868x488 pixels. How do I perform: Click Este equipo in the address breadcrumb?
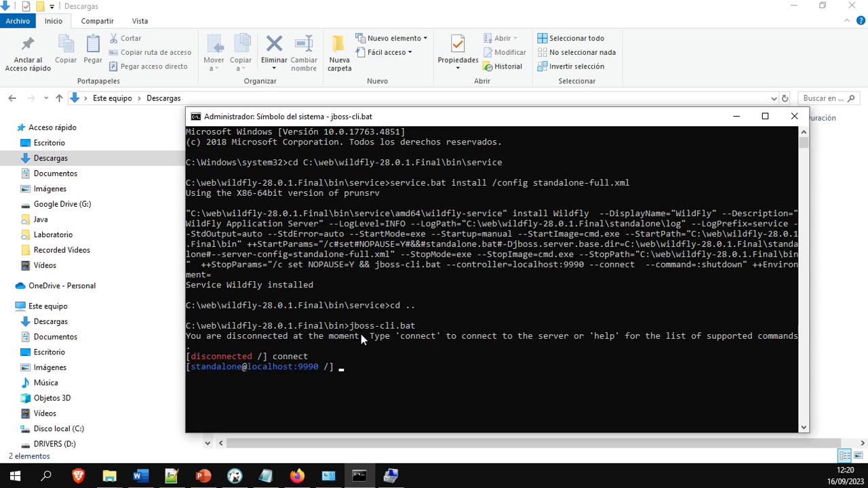pos(112,98)
